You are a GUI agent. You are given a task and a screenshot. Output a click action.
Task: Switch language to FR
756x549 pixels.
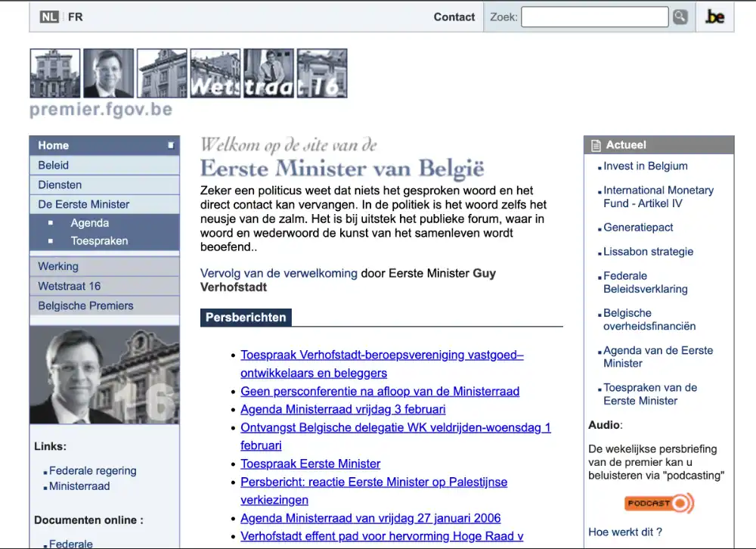[x=75, y=17]
